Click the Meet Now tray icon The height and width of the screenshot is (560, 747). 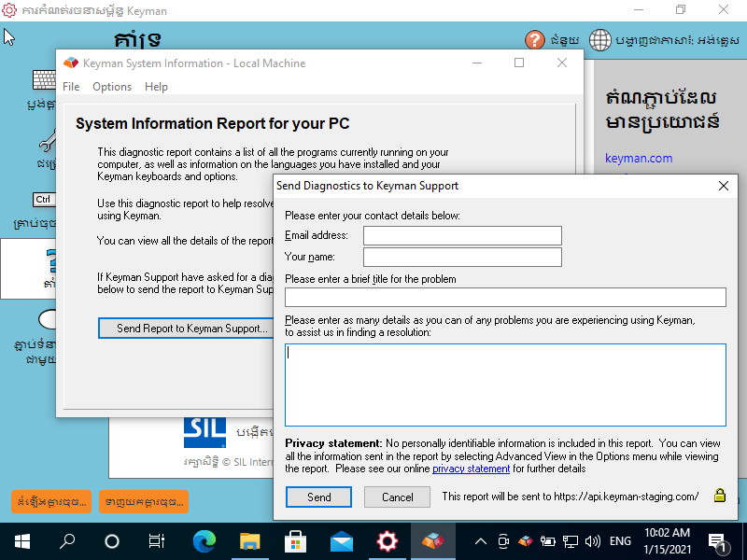click(503, 541)
